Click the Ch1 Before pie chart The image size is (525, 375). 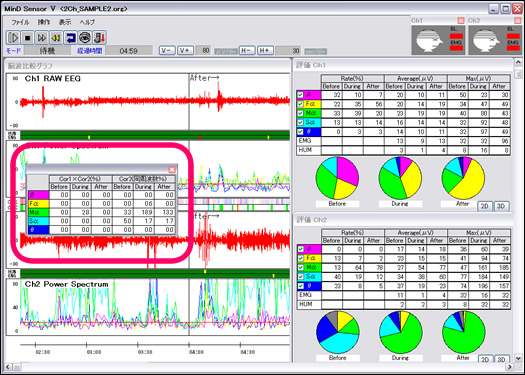point(337,178)
